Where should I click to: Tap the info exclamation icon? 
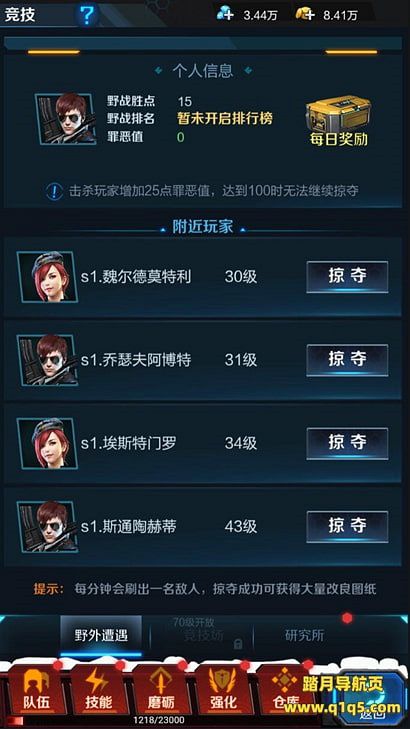(x=54, y=191)
